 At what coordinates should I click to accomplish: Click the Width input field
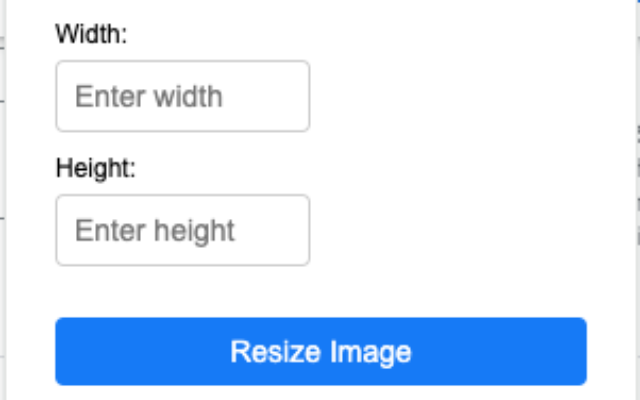tap(182, 96)
